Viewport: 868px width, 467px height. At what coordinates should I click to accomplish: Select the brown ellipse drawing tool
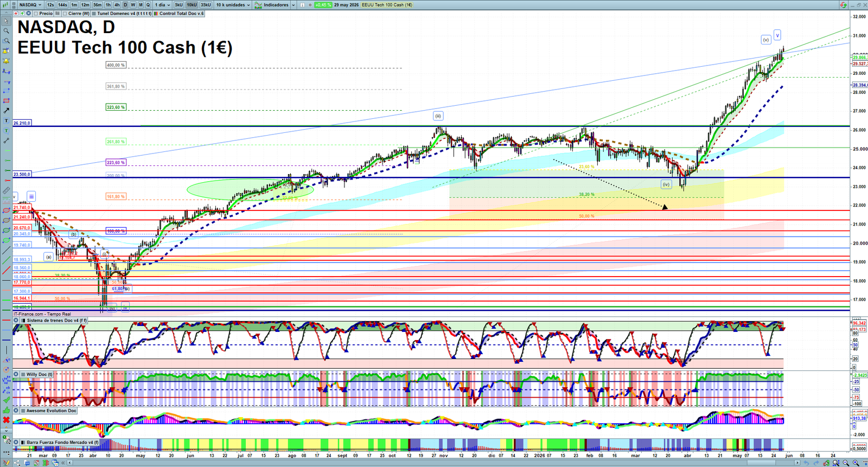click(6, 220)
